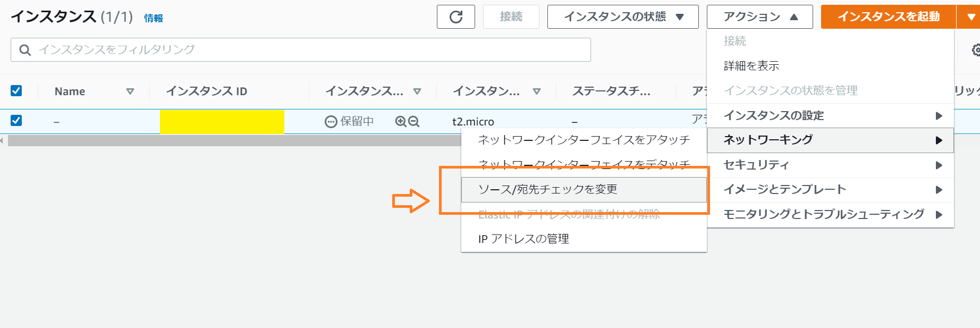The width and height of the screenshot is (980, 328).
Task: Select ソース/宛先チェックを変更 menu item
Action: [x=584, y=189]
